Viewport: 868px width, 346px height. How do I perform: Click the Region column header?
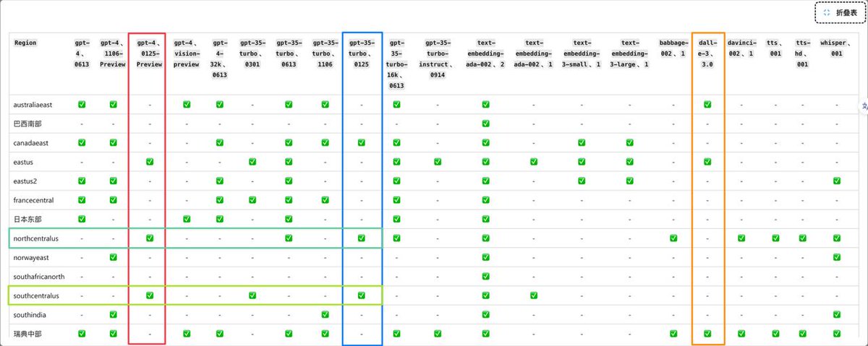coord(25,43)
